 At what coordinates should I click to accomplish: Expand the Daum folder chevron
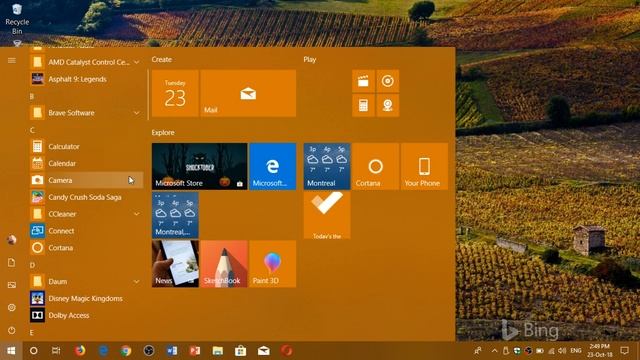[136, 282]
